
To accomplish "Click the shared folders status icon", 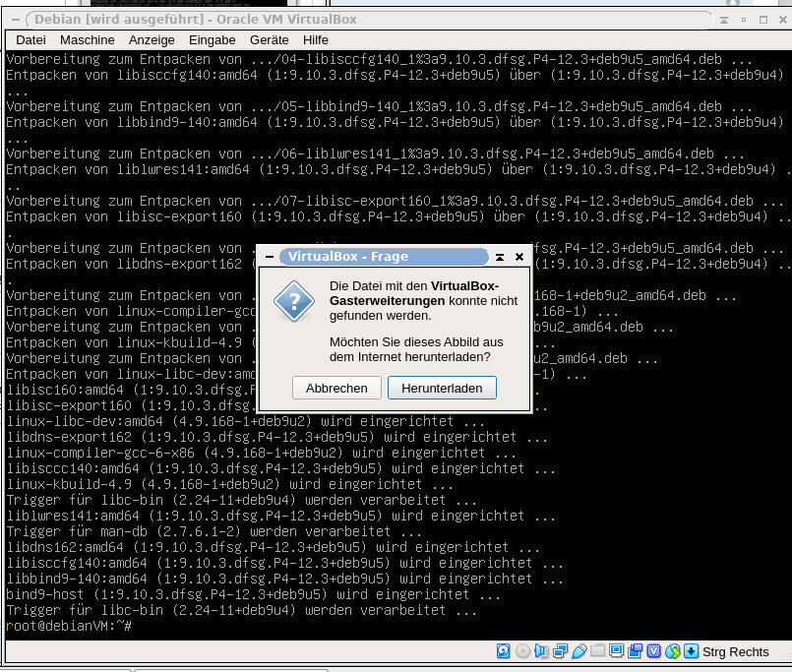I will [597, 650].
